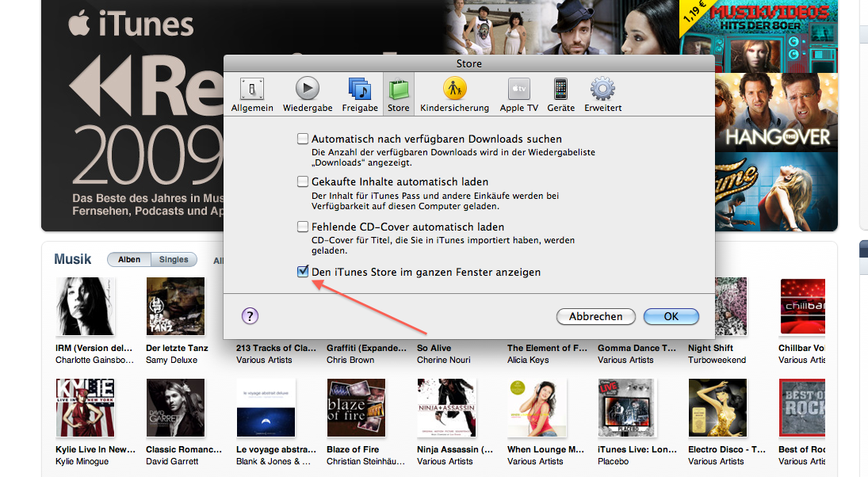Viewport: 868px width, 477px height.
Task: Open the Night Shift album title
Action: 711,348
